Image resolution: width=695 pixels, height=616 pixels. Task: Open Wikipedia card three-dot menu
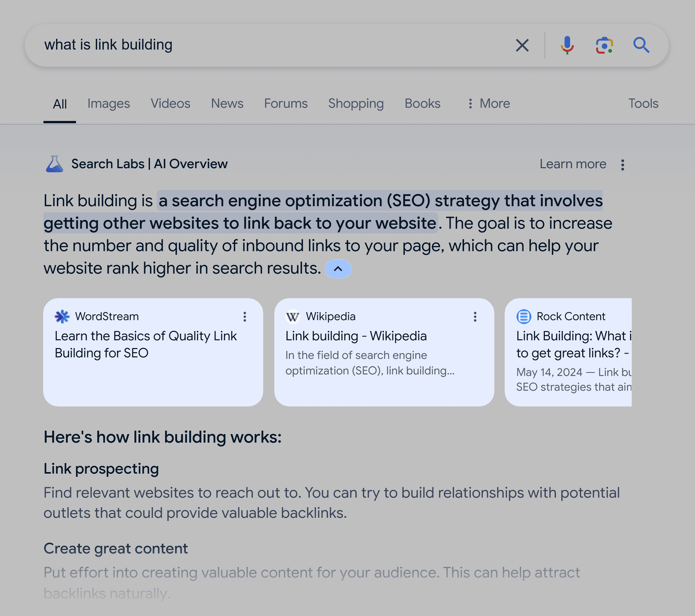click(475, 317)
